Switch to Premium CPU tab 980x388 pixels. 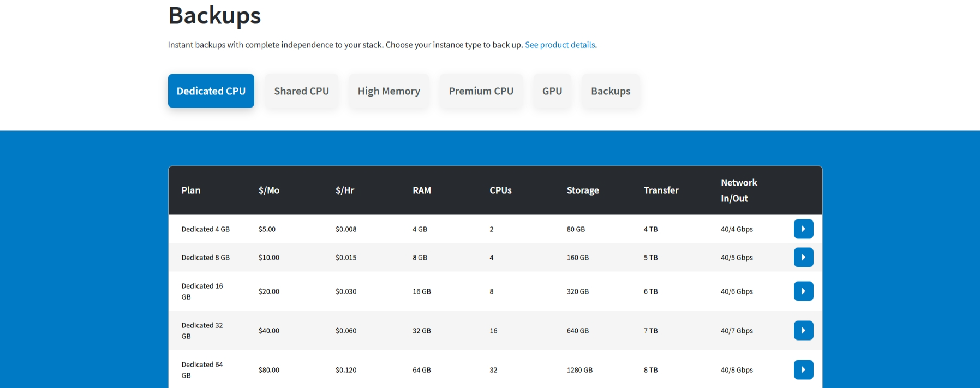tap(481, 91)
